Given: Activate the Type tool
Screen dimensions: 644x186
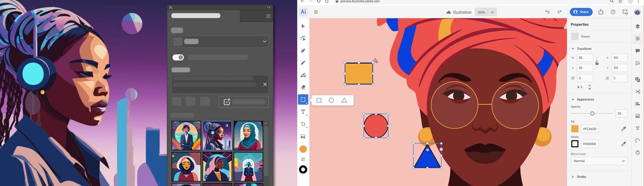Looking at the screenshot, I should pyautogui.click(x=303, y=112).
